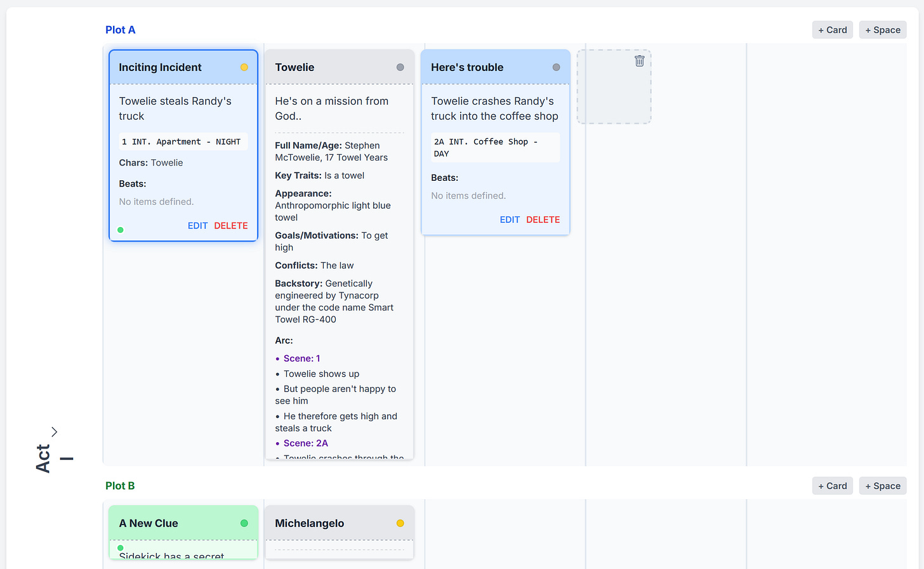
Task: Add a space to Plot B
Action: pos(883,486)
